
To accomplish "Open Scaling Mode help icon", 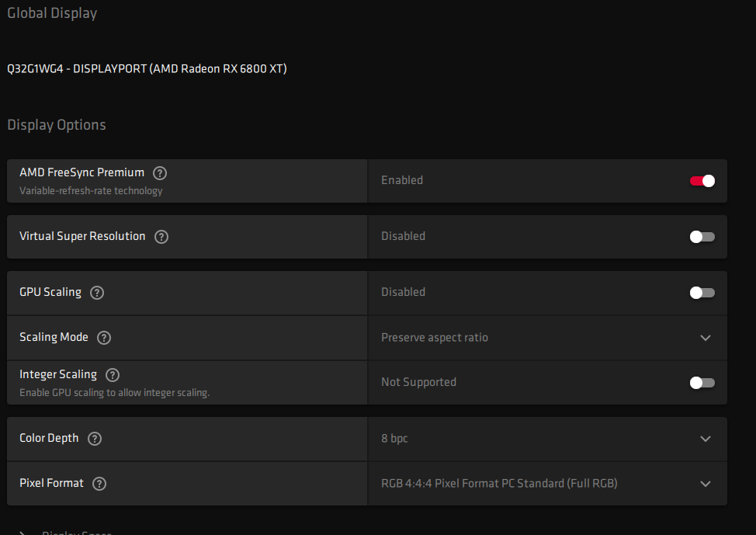I will point(104,338).
